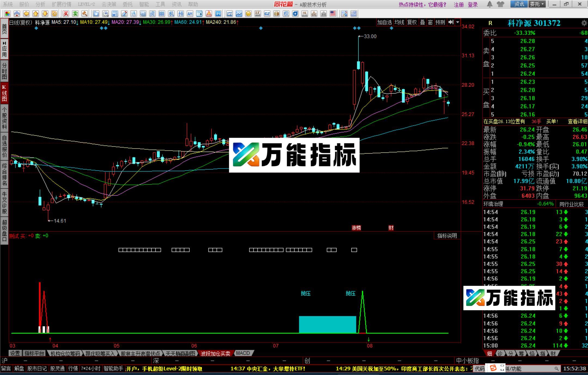Toggle 复权 adjustment on chart header
588x375 pixels.
(412, 22)
